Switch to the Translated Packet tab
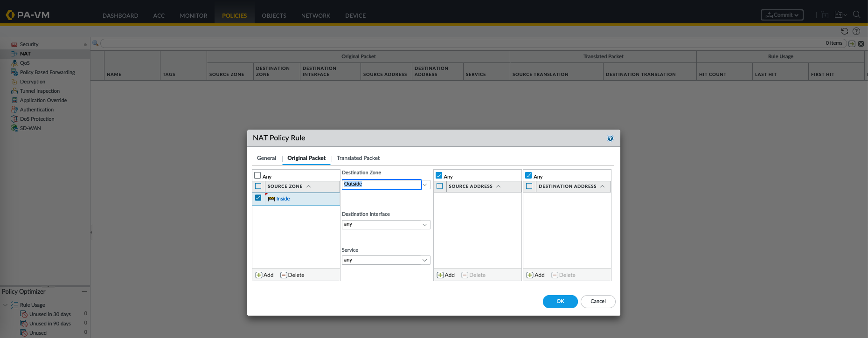The height and width of the screenshot is (338, 868). (358, 158)
